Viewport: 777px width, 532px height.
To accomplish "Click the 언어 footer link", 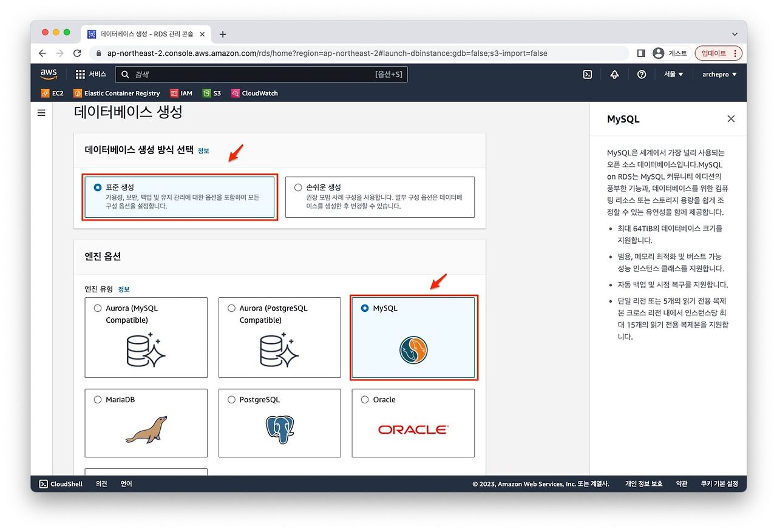I will (x=126, y=483).
